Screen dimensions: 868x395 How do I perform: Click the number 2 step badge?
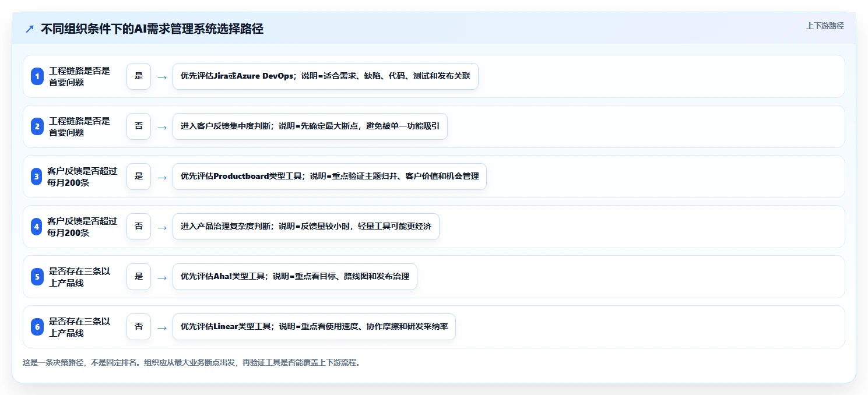tap(37, 126)
